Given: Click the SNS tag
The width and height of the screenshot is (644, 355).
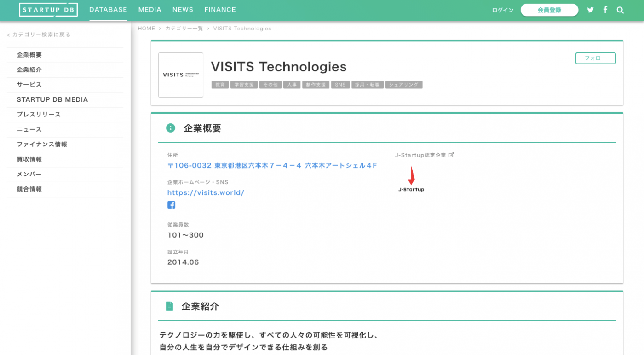Looking at the screenshot, I should point(340,85).
